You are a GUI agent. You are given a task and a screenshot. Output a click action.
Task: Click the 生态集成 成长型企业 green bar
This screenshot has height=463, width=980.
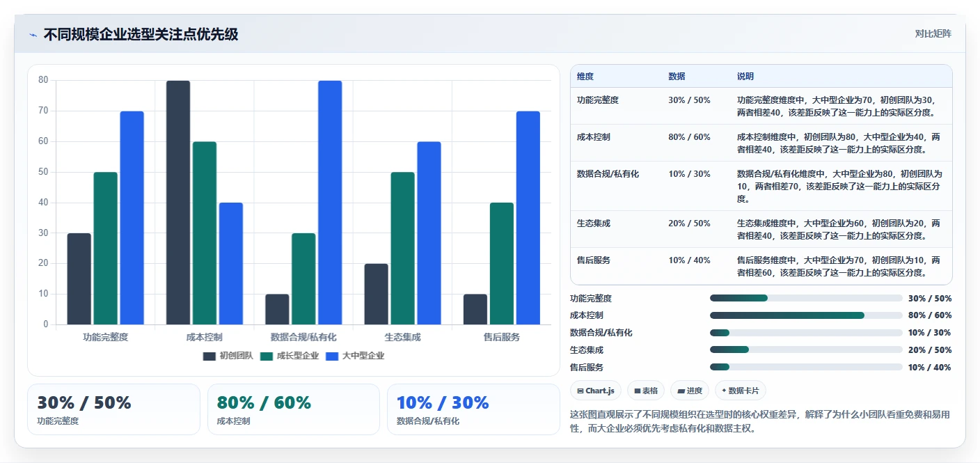pyautogui.click(x=402, y=249)
